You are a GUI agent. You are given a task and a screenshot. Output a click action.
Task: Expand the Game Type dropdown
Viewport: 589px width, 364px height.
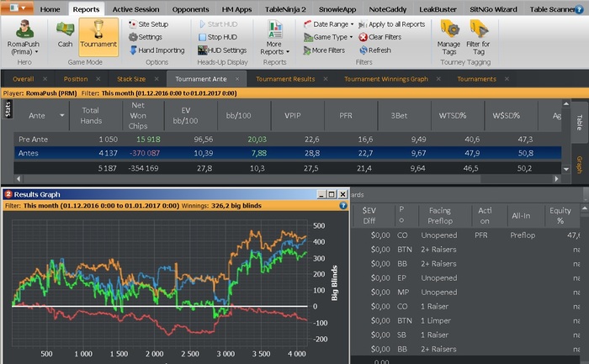[351, 37]
